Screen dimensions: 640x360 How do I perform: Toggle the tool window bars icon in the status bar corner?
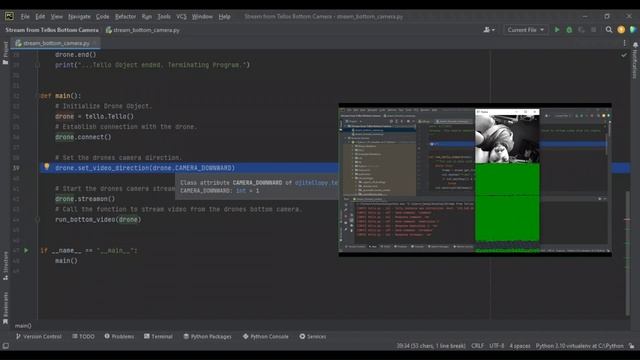tap(6, 346)
